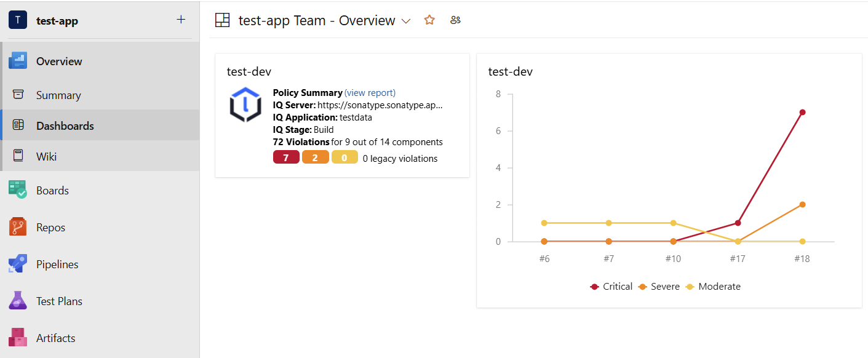Open team members icon beside star
Viewport: 868px width, 358px height.
(455, 20)
